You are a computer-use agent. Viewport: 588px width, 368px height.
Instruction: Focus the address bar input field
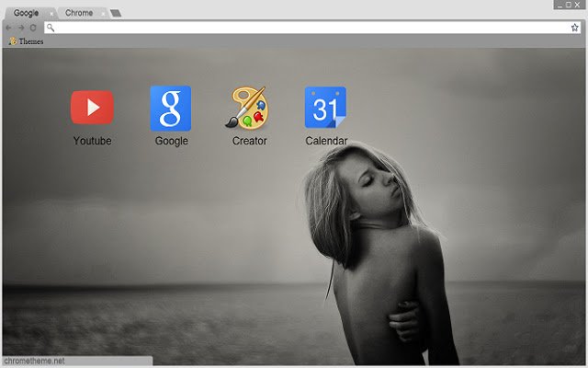point(312,28)
